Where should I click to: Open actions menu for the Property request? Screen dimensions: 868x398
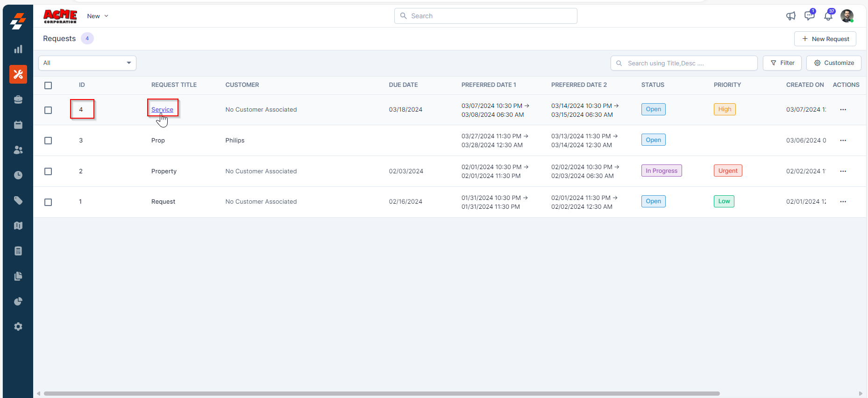(x=843, y=171)
